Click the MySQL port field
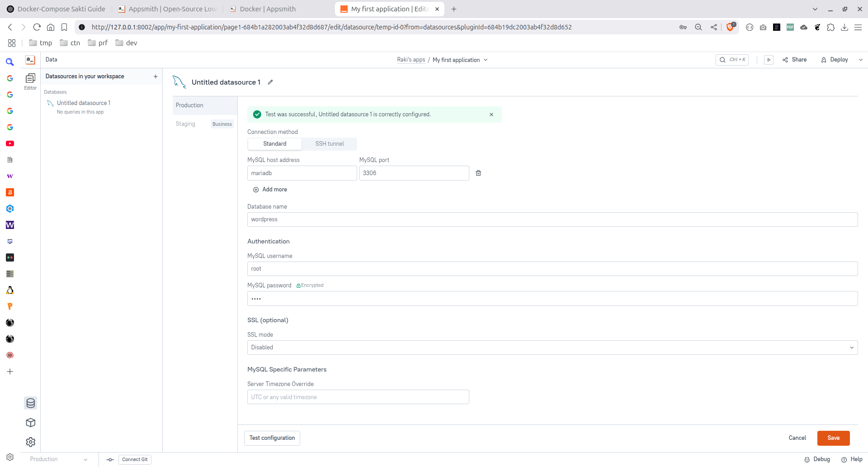Image resolution: width=868 pixels, height=467 pixels. [414, 173]
